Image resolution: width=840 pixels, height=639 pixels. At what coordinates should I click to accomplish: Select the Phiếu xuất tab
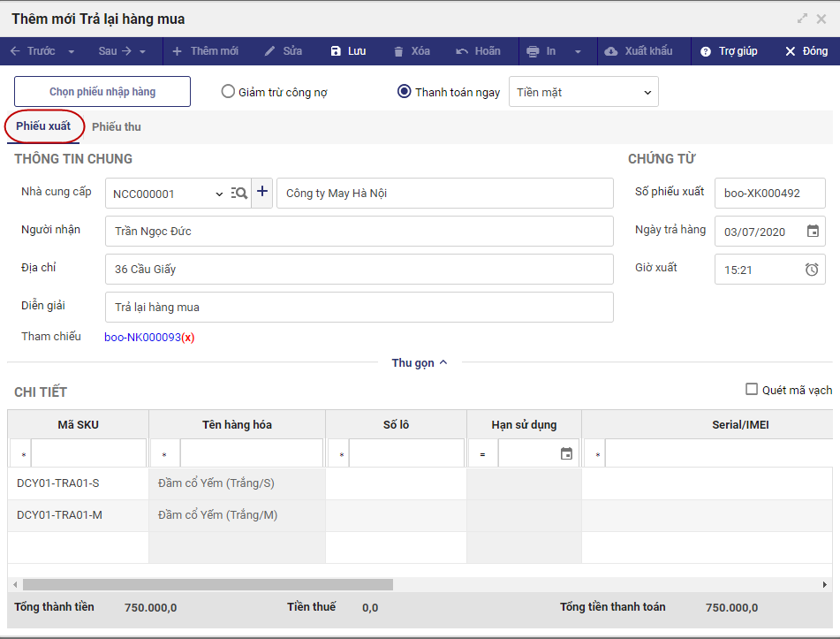pos(43,126)
